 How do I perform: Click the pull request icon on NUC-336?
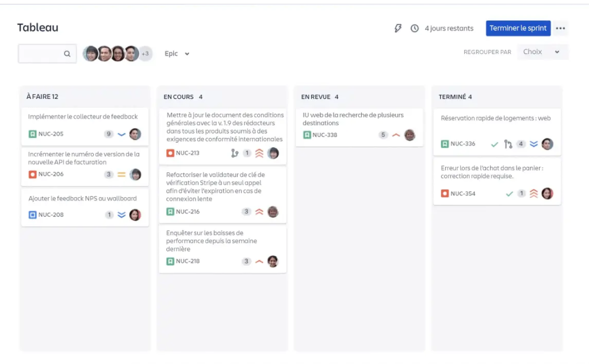point(508,144)
